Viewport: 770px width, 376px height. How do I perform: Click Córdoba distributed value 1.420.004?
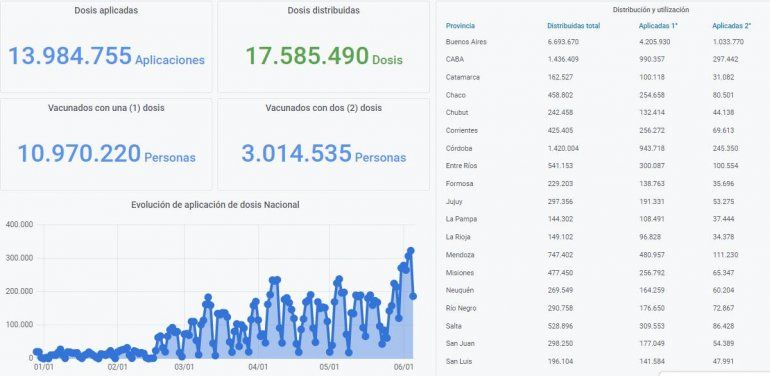tap(563, 148)
